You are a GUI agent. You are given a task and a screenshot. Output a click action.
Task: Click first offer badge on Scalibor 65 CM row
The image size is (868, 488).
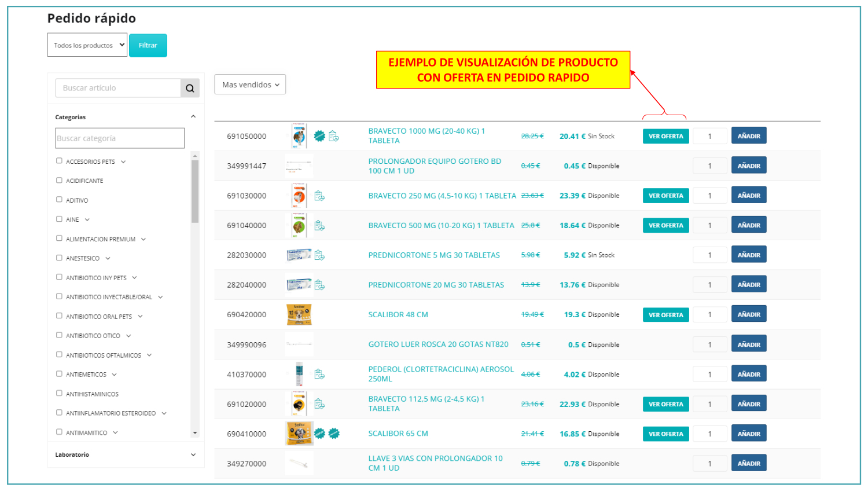pyautogui.click(x=319, y=434)
